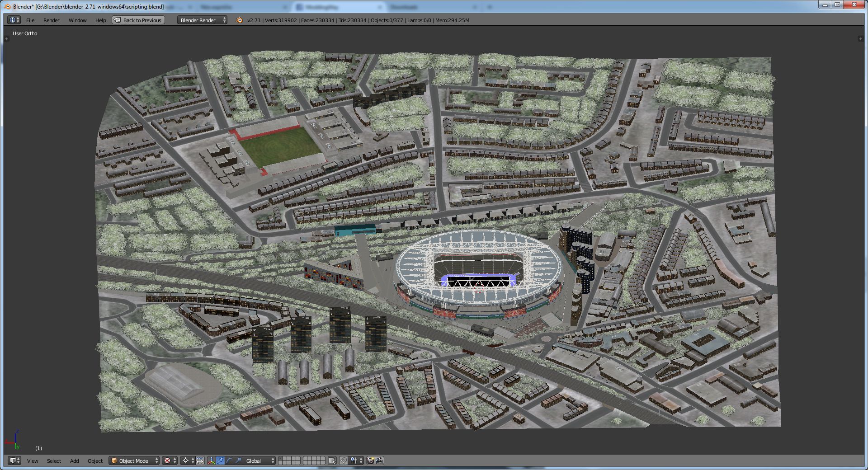Open the Object Mode dropdown
This screenshot has height=470, width=868.
(x=135, y=461)
